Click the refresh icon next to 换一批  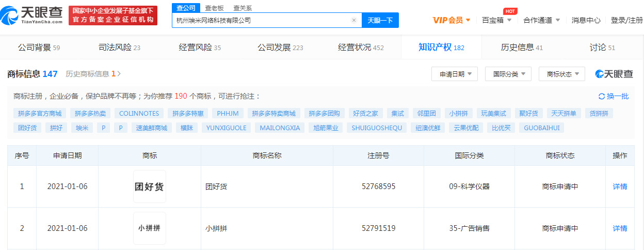click(x=601, y=97)
